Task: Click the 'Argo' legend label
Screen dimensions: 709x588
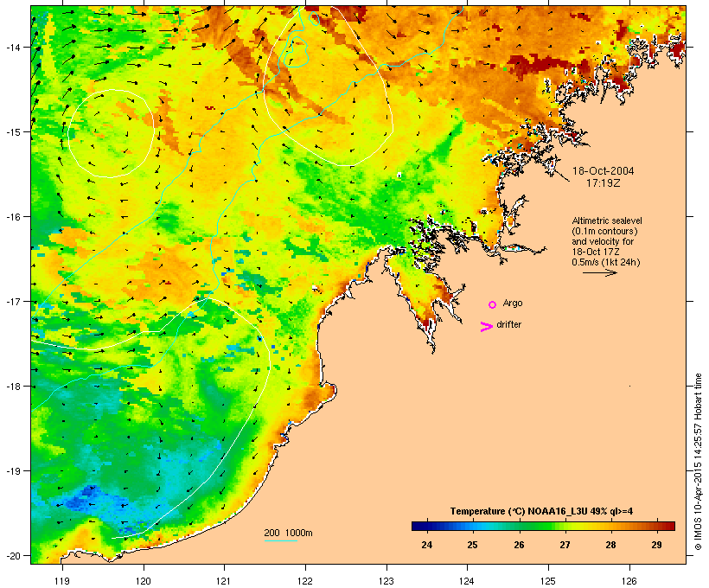Action: 513,303
